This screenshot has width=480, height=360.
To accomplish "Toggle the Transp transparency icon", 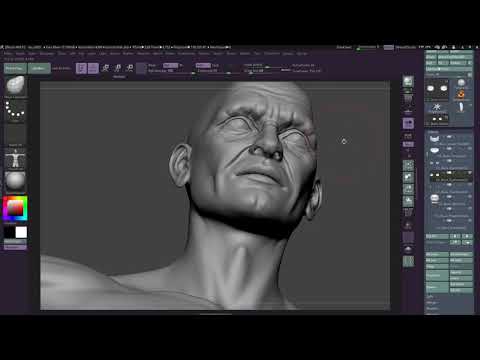I will [x=408, y=225].
